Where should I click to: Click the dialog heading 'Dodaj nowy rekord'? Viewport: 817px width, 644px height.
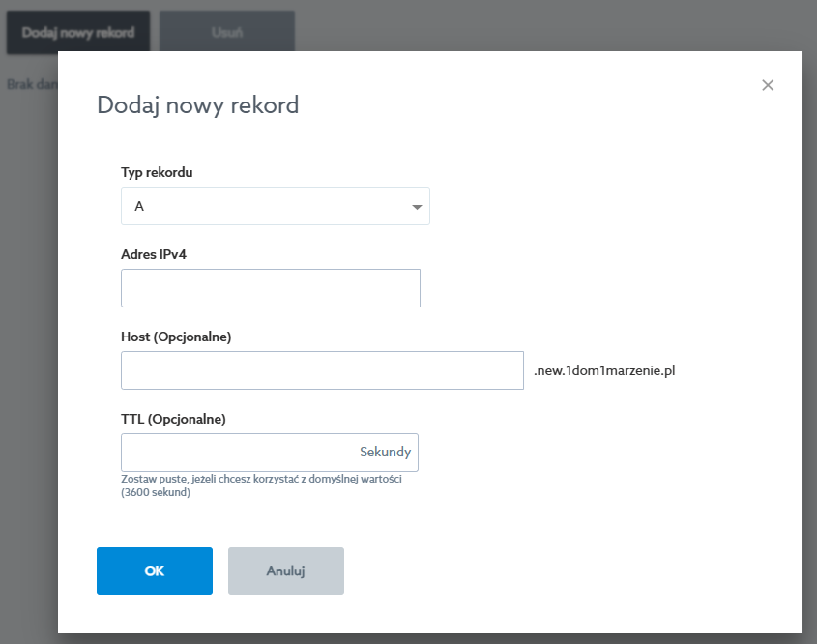click(197, 104)
